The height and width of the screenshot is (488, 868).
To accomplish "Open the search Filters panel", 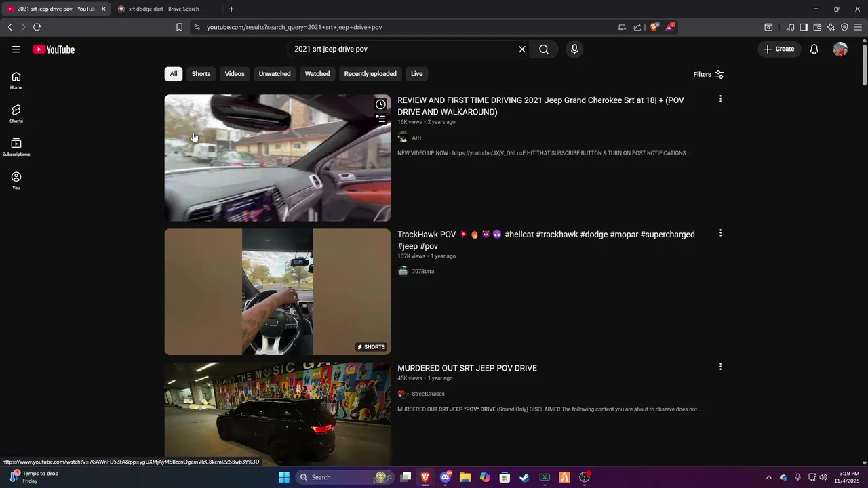I will point(709,75).
